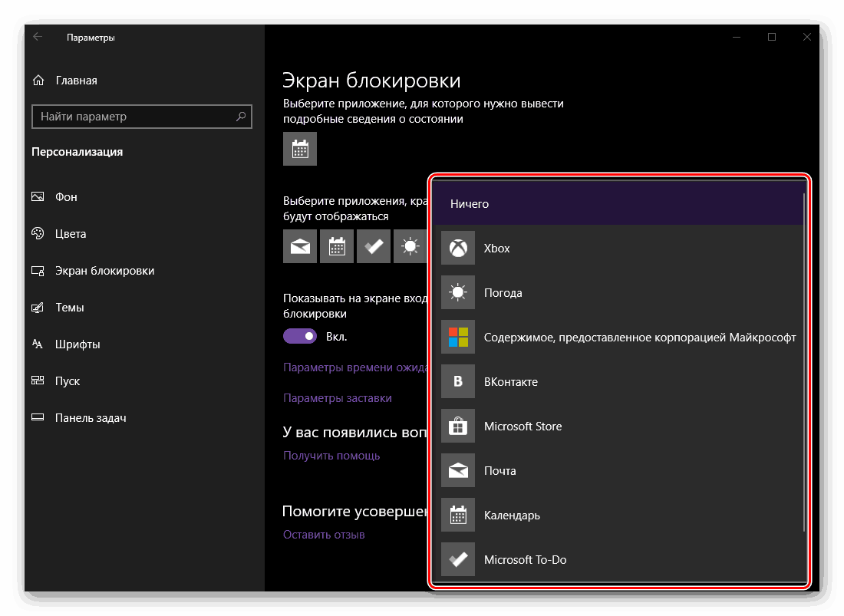
Task: Click the magnifier icon in search box
Action: pos(241,116)
